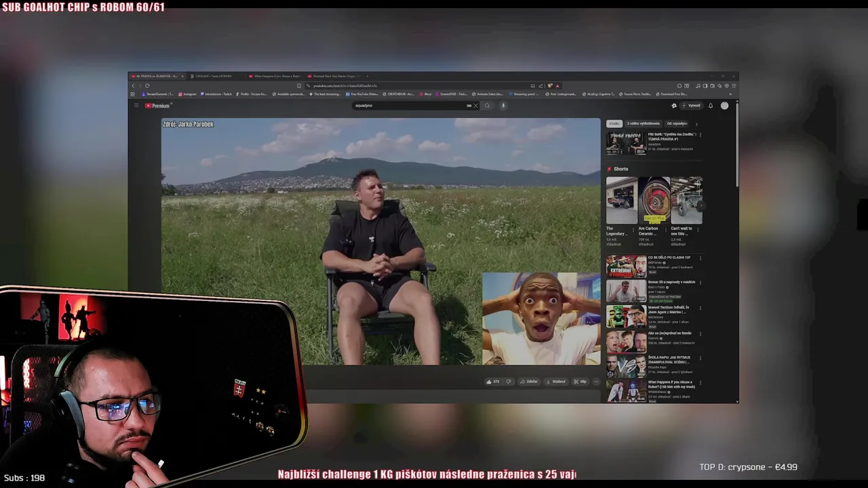The height and width of the screenshot is (488, 868).
Task: Open 'What Happens if you Abuse a Robot' sidebar video
Action: pos(626,391)
